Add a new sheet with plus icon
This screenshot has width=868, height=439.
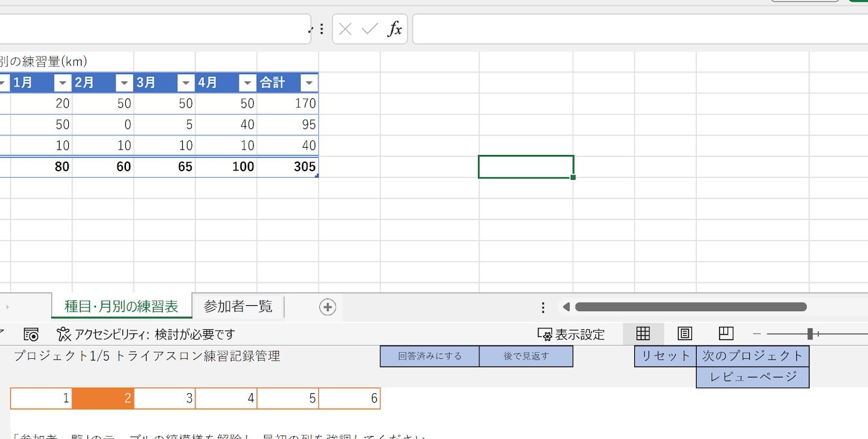pos(327,307)
